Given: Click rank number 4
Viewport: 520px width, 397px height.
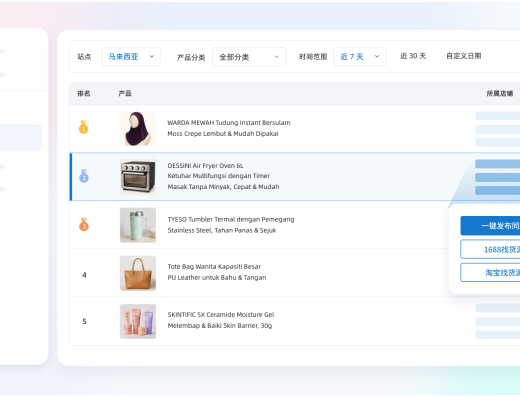Looking at the screenshot, I should pyautogui.click(x=84, y=275).
